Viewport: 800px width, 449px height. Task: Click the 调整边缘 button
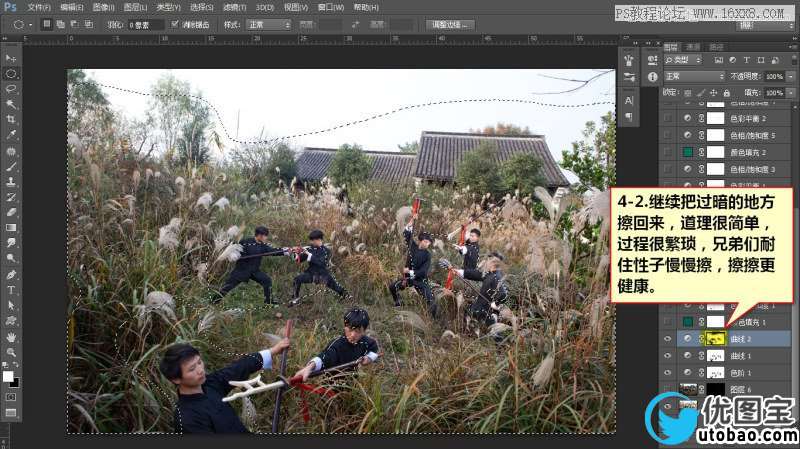pos(450,24)
